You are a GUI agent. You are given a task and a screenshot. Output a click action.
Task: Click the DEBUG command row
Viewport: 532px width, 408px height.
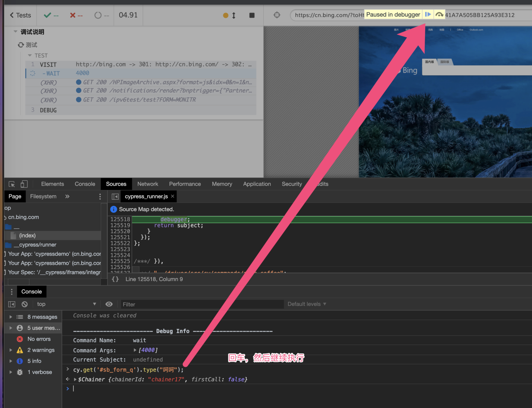[141, 110]
